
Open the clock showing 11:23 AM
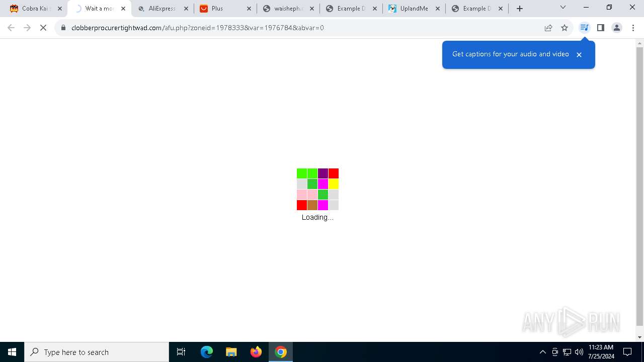(601, 352)
